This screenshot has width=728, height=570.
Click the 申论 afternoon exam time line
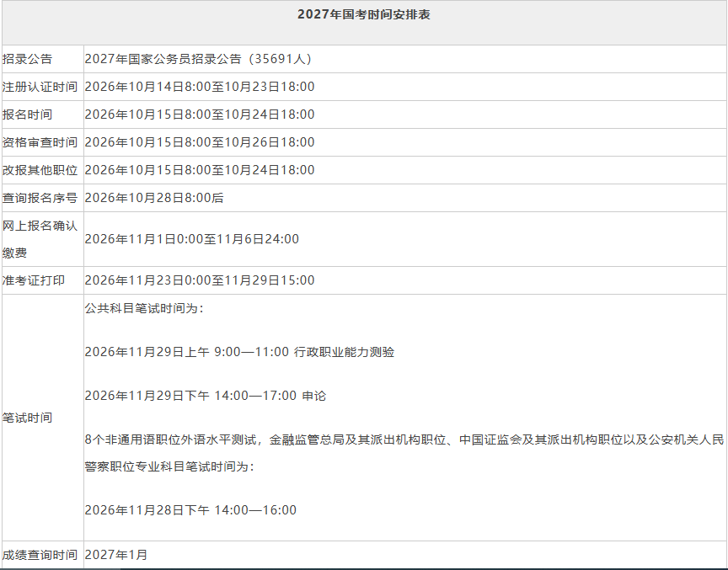point(206,396)
